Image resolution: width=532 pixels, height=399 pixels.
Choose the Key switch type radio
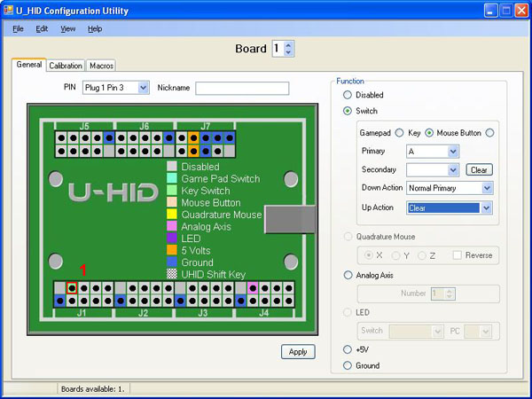(x=429, y=133)
